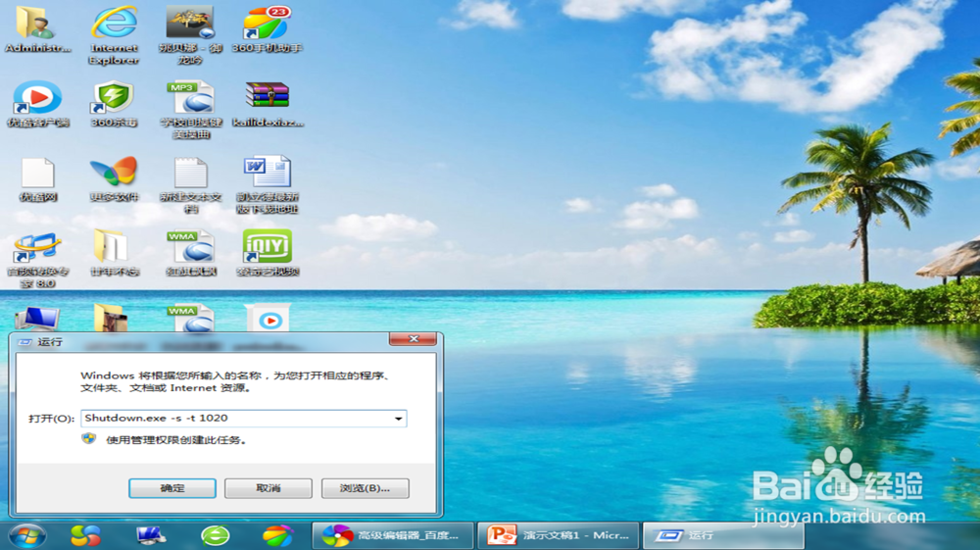Open the Word document 凯立德最新版下载地址
Viewport: 980px width, 550px height.
(x=267, y=184)
